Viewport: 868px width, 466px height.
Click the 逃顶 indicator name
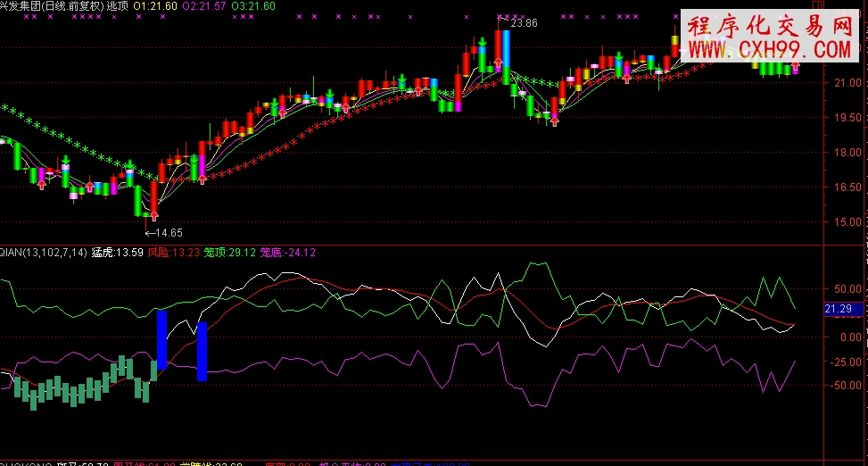pyautogui.click(x=117, y=5)
